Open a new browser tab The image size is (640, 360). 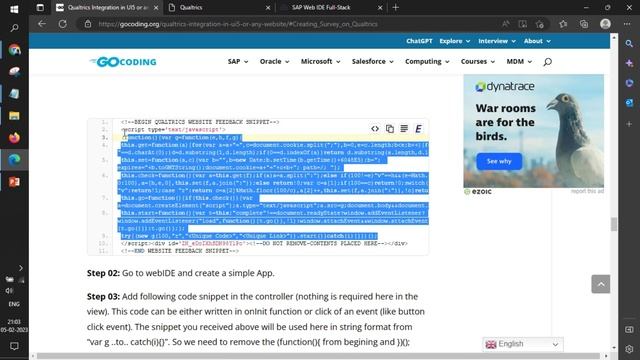pos(396,7)
